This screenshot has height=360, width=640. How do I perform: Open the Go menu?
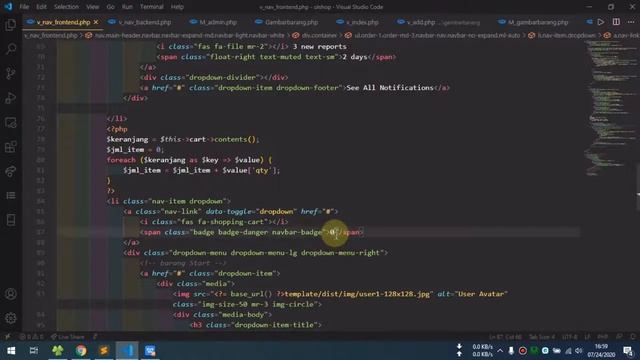click(111, 7)
